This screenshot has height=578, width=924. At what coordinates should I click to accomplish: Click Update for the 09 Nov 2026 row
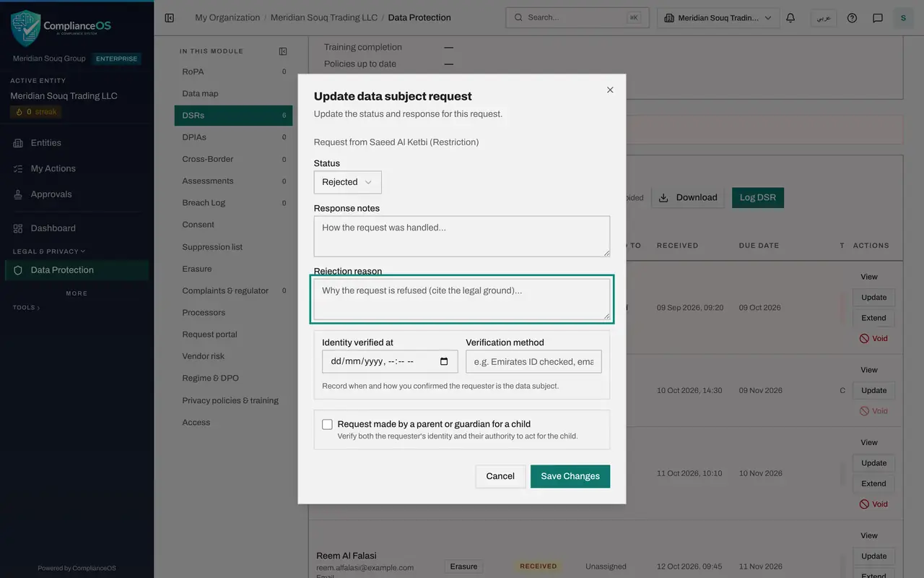pyautogui.click(x=873, y=391)
